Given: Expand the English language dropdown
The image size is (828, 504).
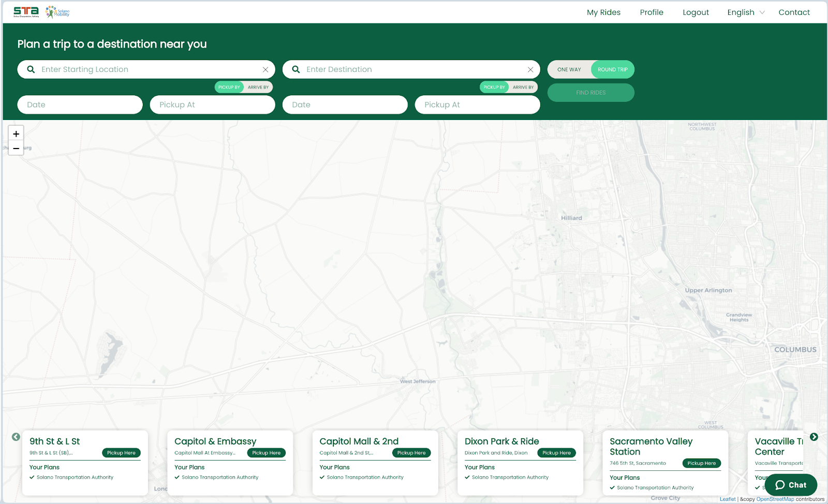Looking at the screenshot, I should [x=746, y=12].
